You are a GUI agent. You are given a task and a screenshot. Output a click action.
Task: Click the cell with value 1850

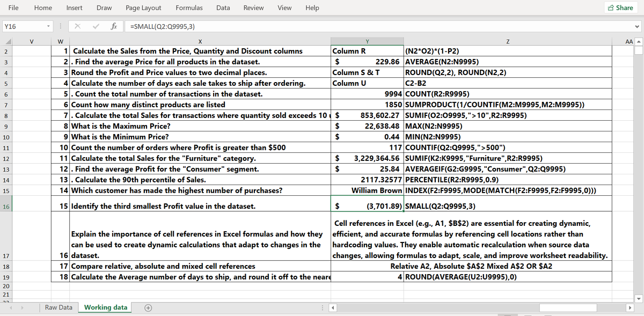367,105
